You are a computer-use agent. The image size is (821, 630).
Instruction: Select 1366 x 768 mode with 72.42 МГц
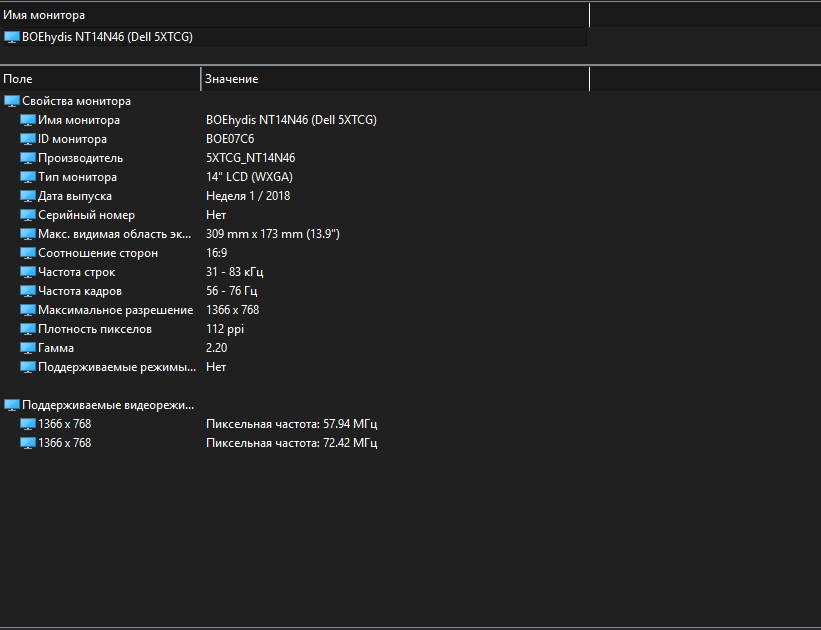click(64, 443)
